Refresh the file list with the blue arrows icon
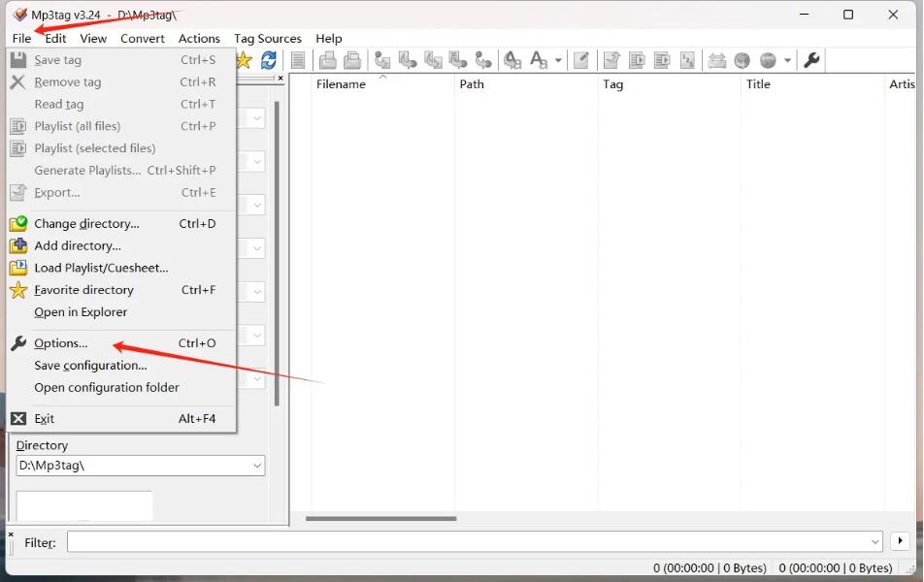 269,60
